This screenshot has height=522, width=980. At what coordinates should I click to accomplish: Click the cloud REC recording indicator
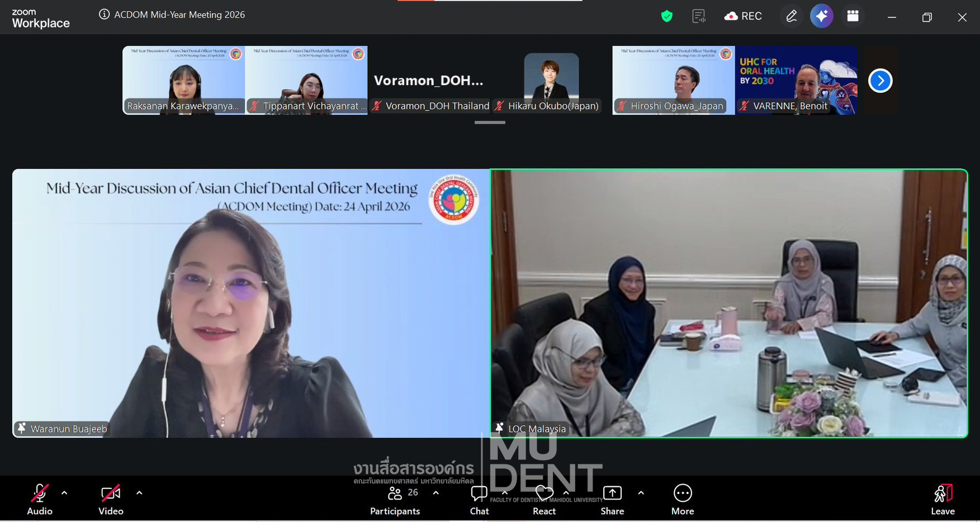[743, 16]
